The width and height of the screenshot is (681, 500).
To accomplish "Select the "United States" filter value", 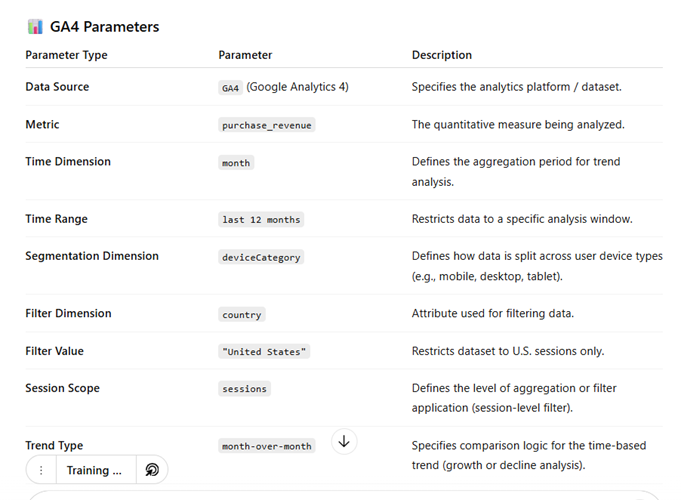I will [x=266, y=352].
